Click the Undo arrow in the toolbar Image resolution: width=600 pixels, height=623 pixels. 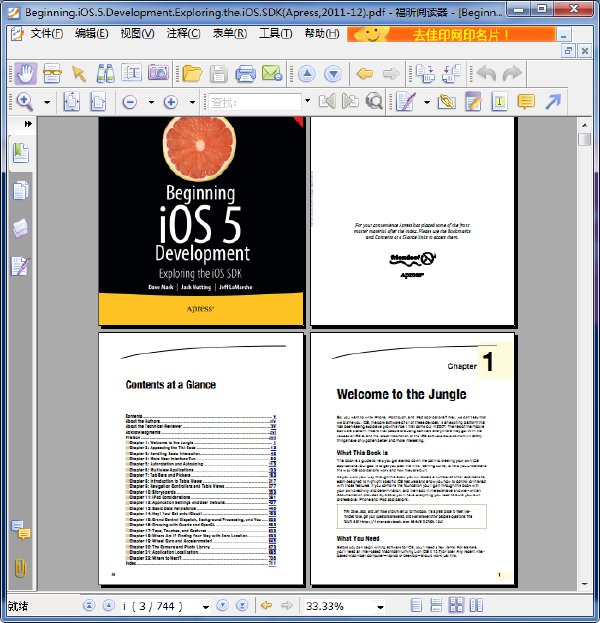[486, 74]
